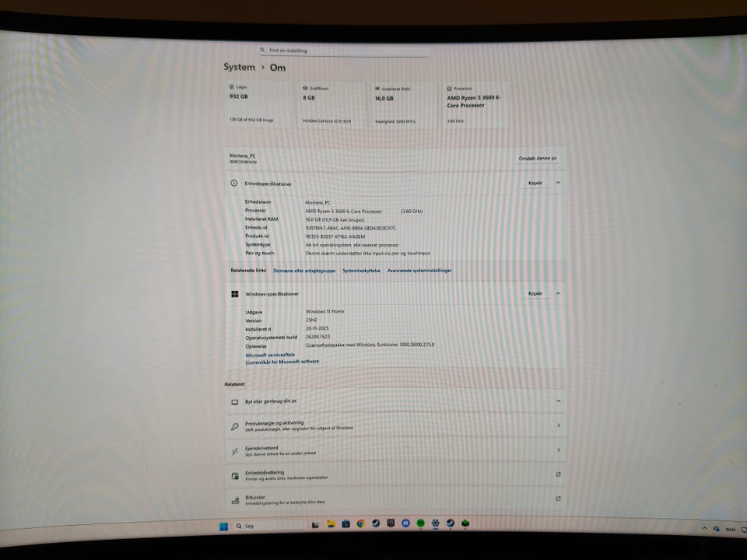Screen dimensions: 747x560
Task: Collapse the Enhedsspecifikationer section
Action: [558, 183]
